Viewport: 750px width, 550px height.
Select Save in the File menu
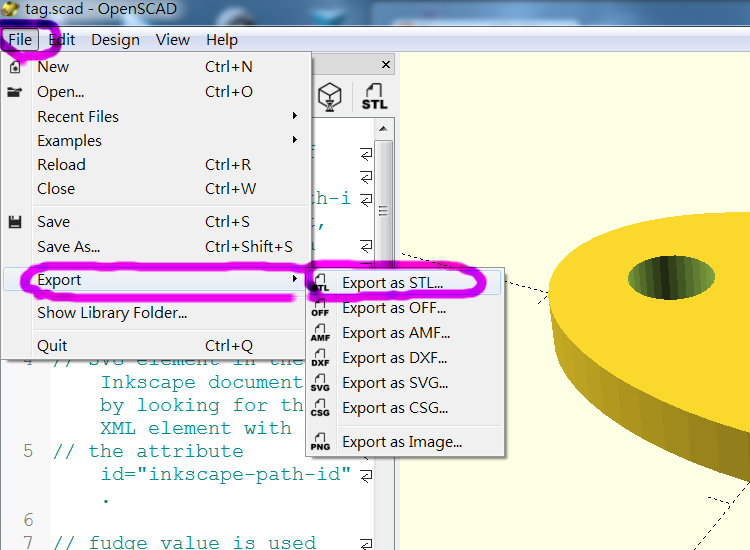156,222
